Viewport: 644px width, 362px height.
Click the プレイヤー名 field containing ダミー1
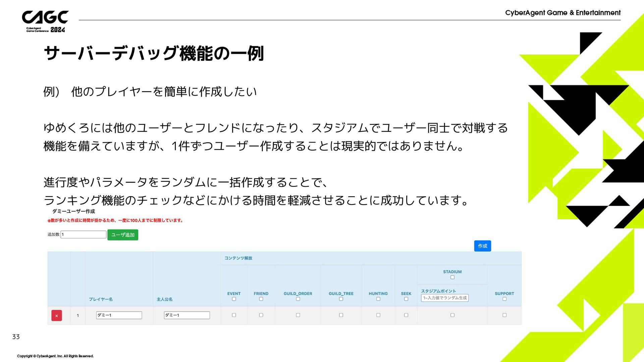point(119,315)
